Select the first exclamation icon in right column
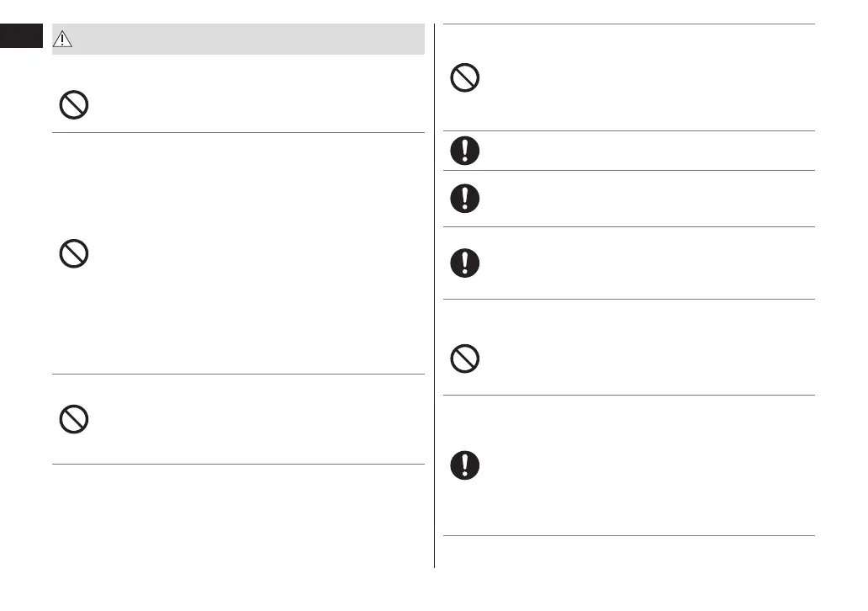The width and height of the screenshot is (868, 611). coord(465,151)
